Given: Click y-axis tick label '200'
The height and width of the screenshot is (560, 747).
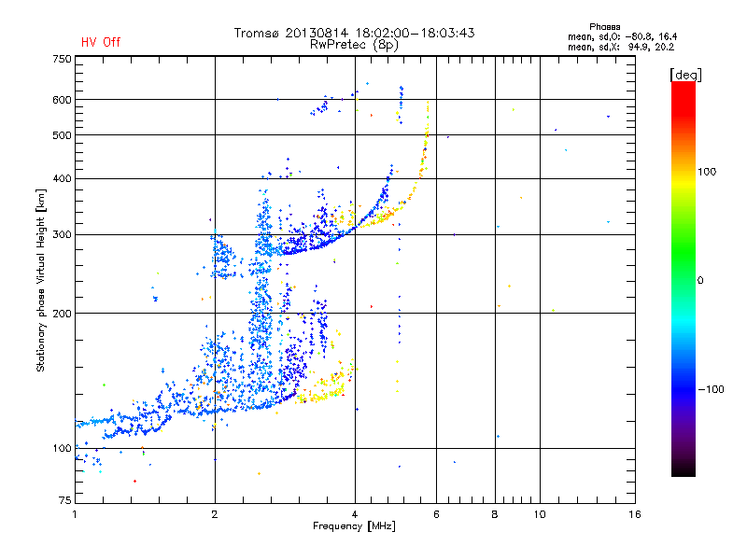Looking at the screenshot, I should click(x=62, y=314).
